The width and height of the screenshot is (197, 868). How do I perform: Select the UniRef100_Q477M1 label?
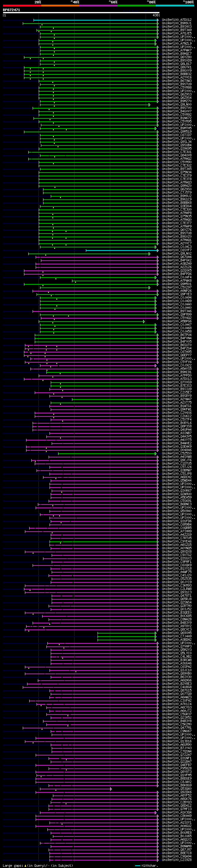176,728
